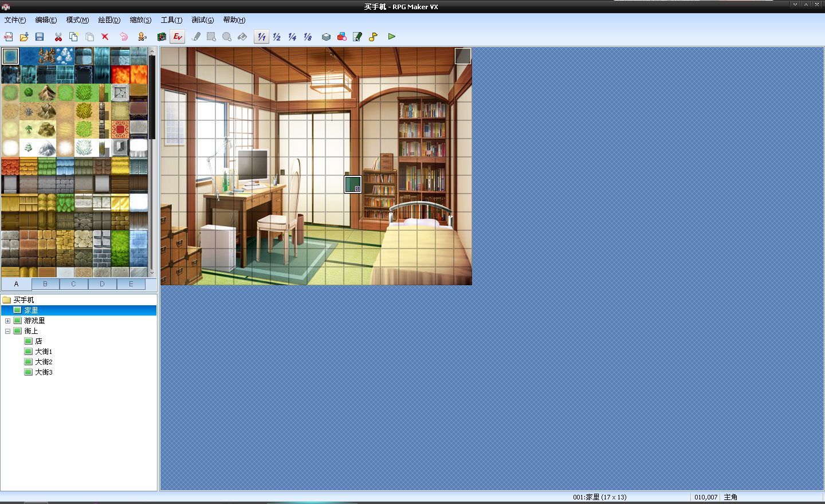Image resolution: width=825 pixels, height=504 pixels.
Task: Open the 文件(F) menu
Action: point(15,20)
